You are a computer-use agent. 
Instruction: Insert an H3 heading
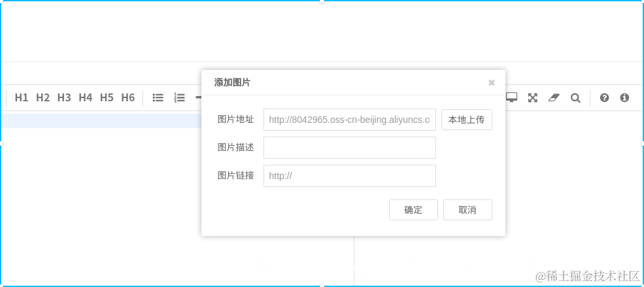coord(64,97)
